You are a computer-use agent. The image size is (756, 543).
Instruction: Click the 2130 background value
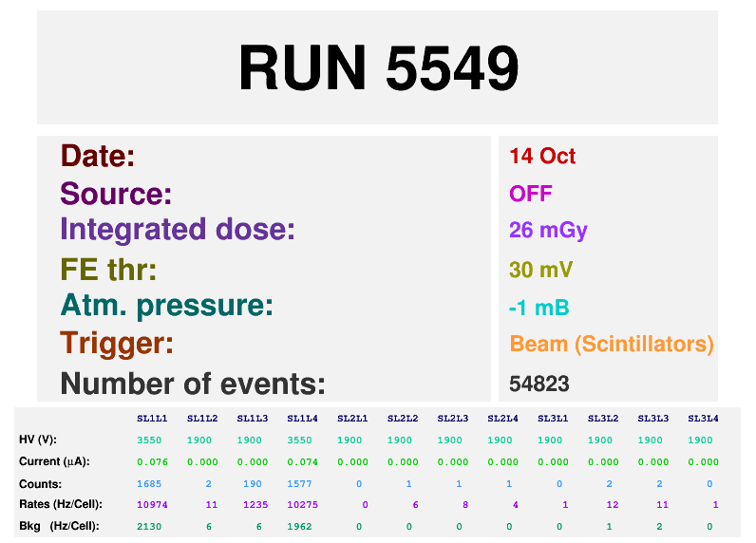click(149, 526)
